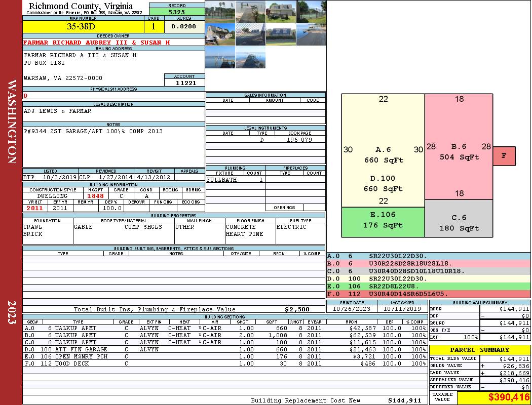Select gray sketch section C.6 180 SqFt
Image resolution: width=532 pixels, height=405 pixels.
(x=459, y=218)
